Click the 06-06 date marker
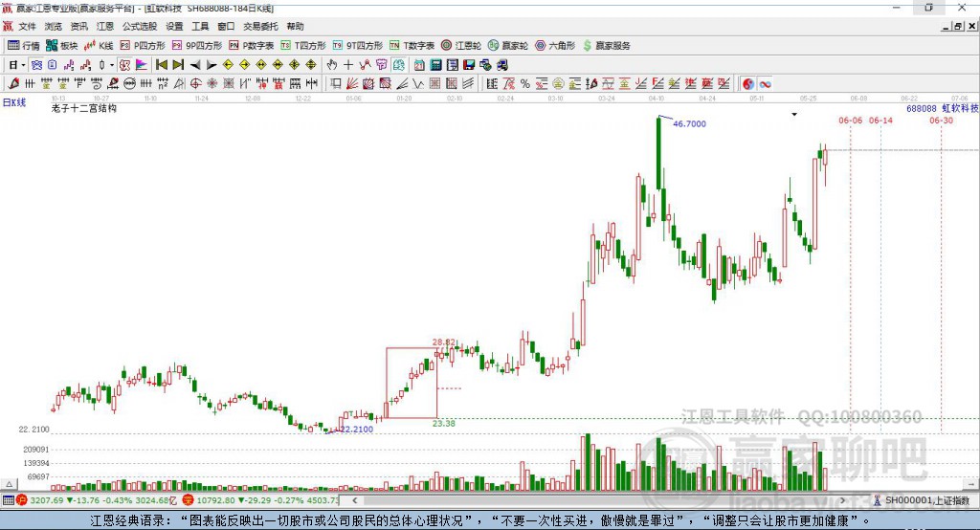Image resolution: width=980 pixels, height=530 pixels. 850,121
